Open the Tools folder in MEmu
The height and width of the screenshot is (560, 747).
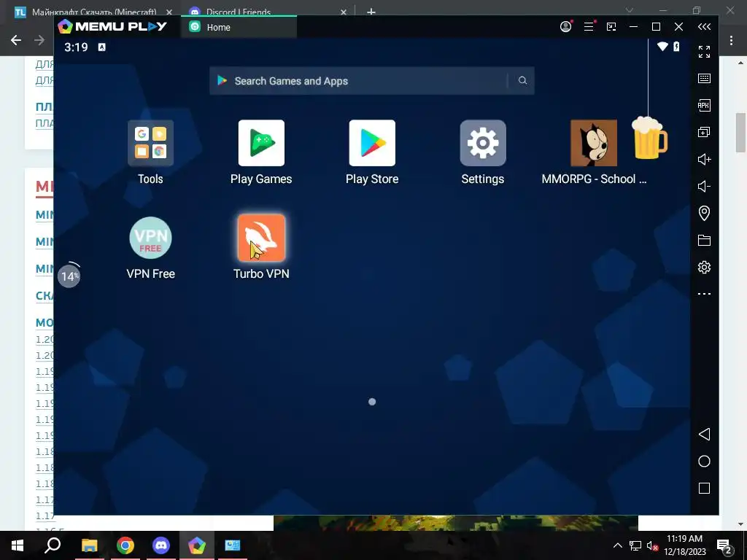click(x=150, y=143)
